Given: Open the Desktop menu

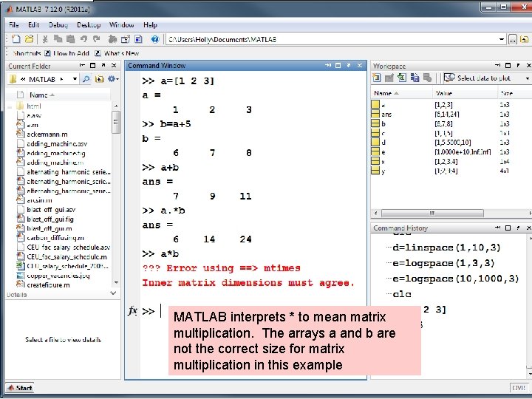Looking at the screenshot, I should click(89, 25).
